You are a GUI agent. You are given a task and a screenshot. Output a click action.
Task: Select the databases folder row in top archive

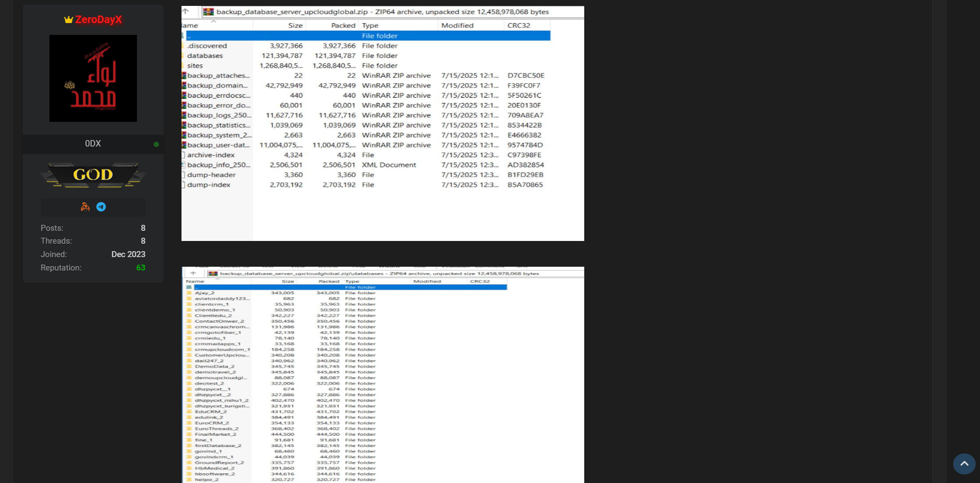coord(205,56)
